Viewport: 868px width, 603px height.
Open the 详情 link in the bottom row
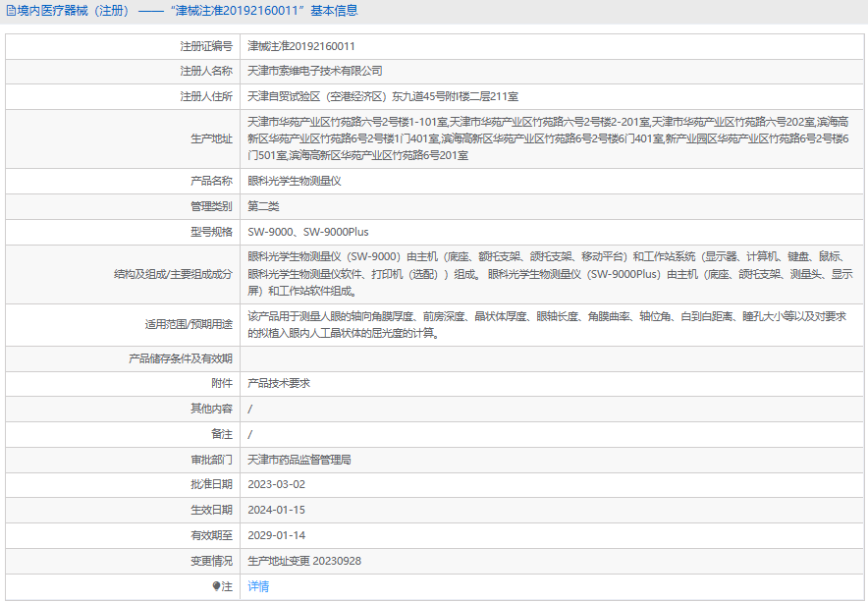[x=258, y=586]
